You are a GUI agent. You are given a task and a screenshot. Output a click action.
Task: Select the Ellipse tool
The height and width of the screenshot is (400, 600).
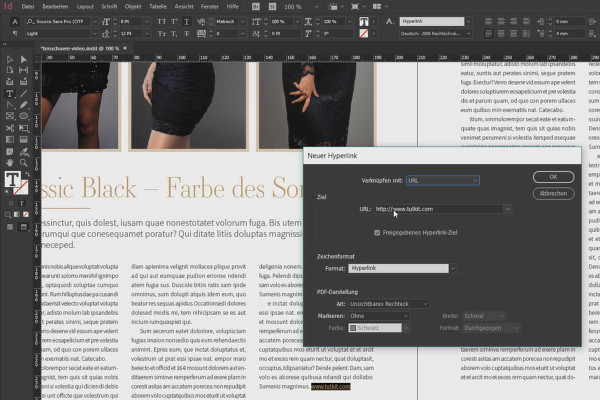pyautogui.click(x=24, y=116)
